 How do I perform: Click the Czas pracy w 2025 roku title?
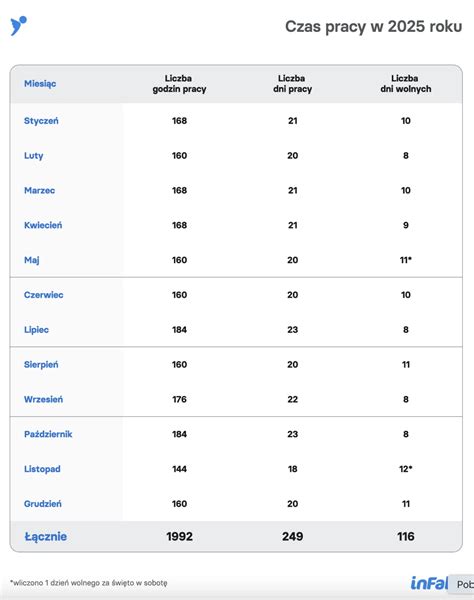(x=373, y=27)
